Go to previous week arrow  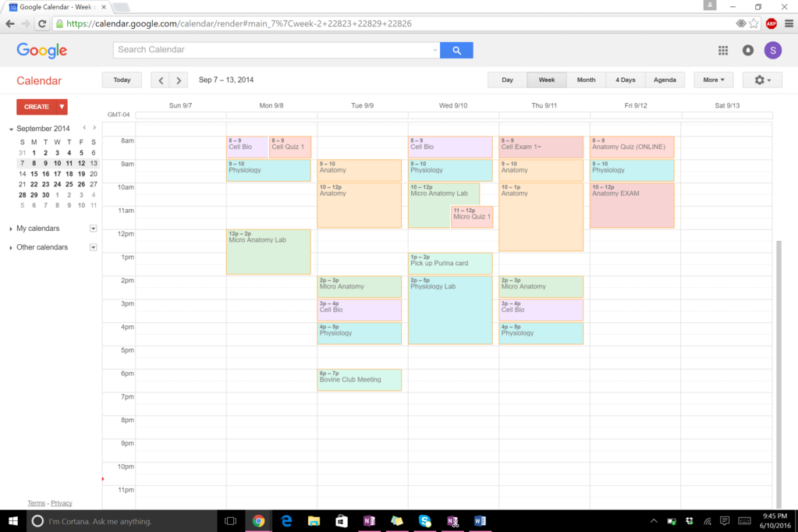click(161, 80)
